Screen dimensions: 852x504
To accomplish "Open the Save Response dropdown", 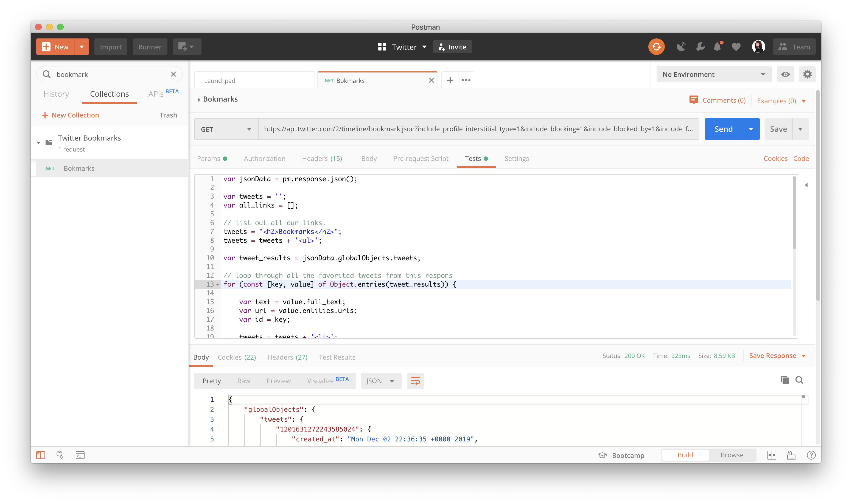I will coord(777,355).
